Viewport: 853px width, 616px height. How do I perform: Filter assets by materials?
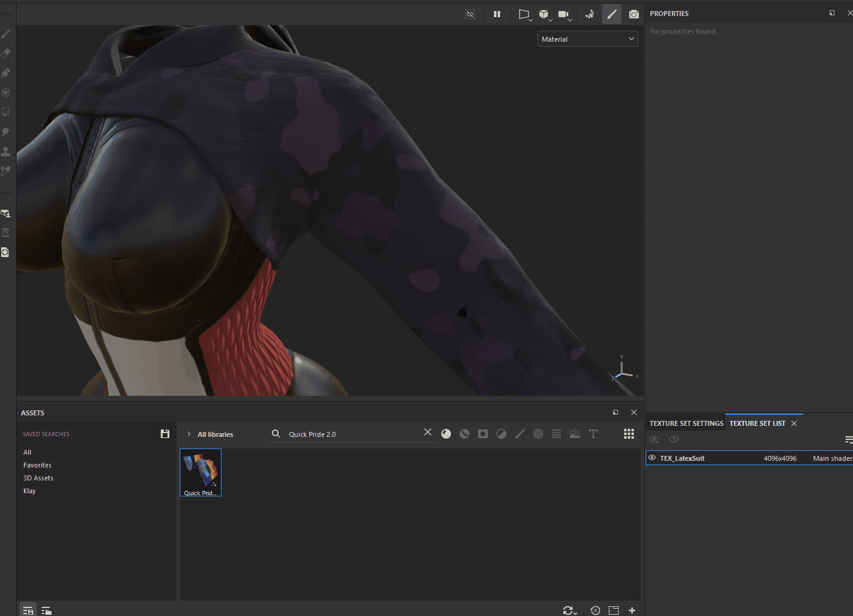(446, 434)
